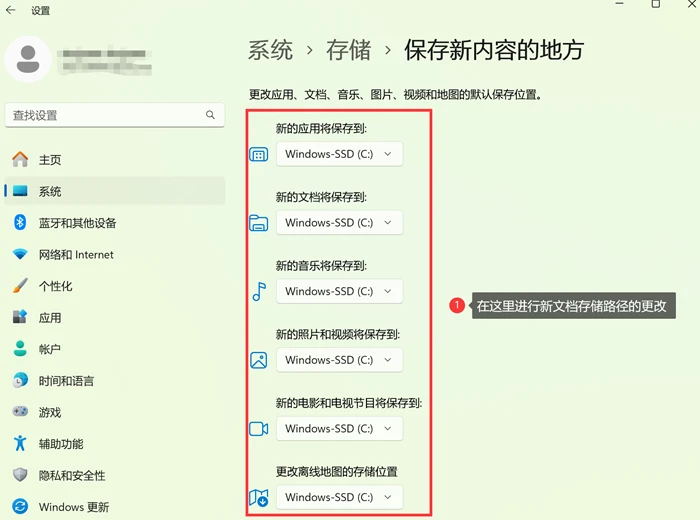
Task: Go to 辅助功能 accessibility settings
Action: (115, 444)
